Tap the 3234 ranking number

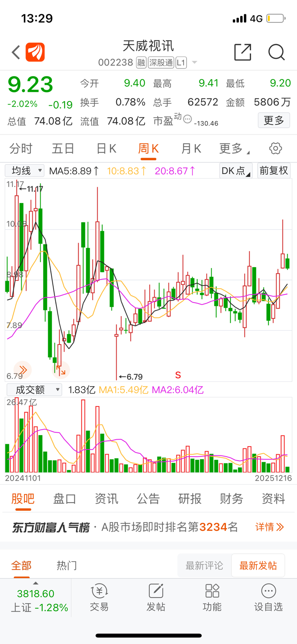pyautogui.click(x=213, y=527)
